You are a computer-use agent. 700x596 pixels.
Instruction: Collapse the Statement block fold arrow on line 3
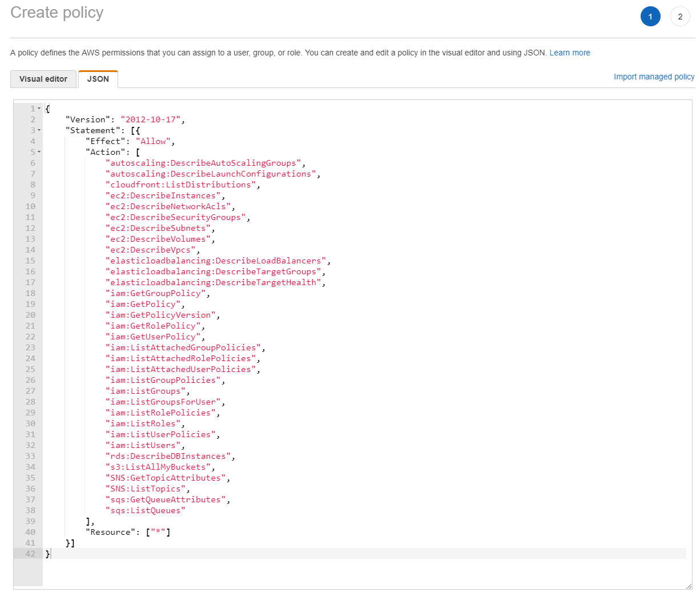(x=39, y=130)
